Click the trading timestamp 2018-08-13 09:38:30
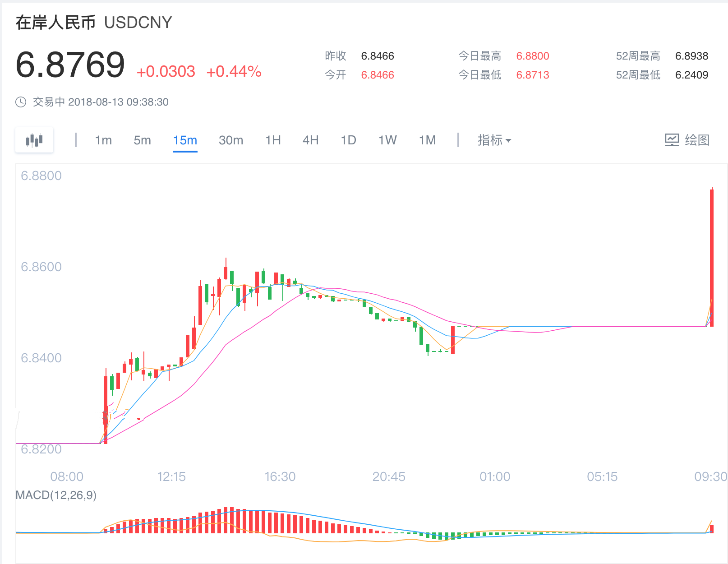This screenshot has height=564, width=728. (118, 102)
